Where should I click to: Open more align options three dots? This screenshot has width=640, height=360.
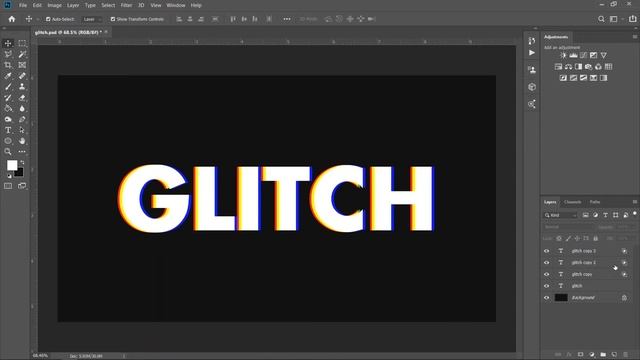(287, 19)
